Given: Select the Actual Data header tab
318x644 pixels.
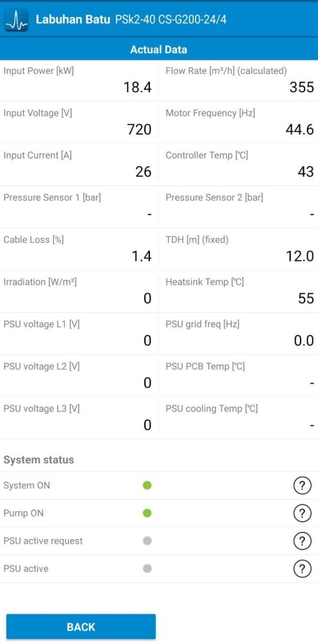Looking at the screenshot, I should click(159, 50).
